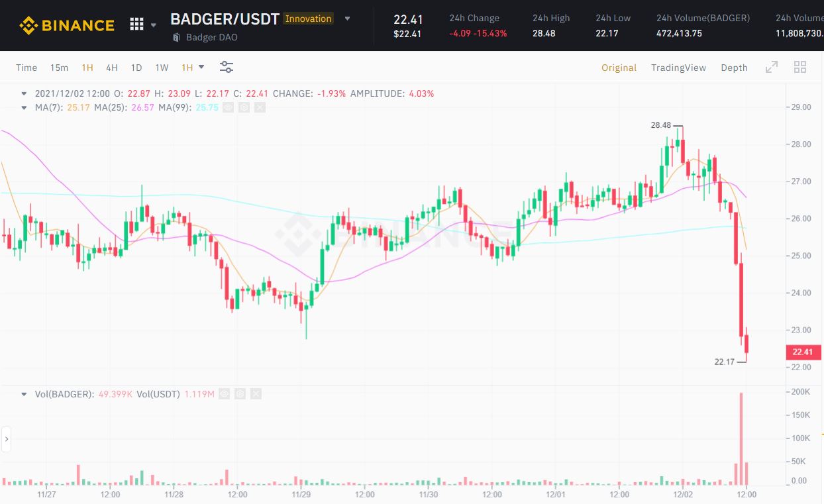
Task: Click the 24h Low value 22.17
Action: [x=607, y=33]
